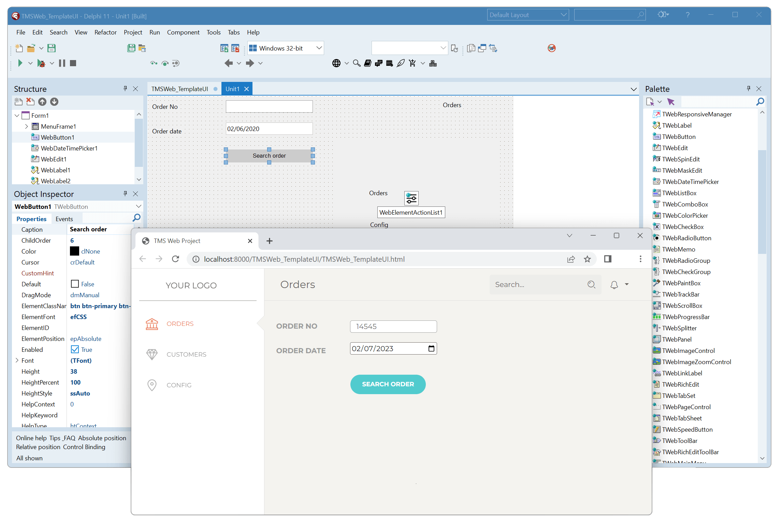Open the Component menu
This screenshot has height=532, width=781.
183,32
